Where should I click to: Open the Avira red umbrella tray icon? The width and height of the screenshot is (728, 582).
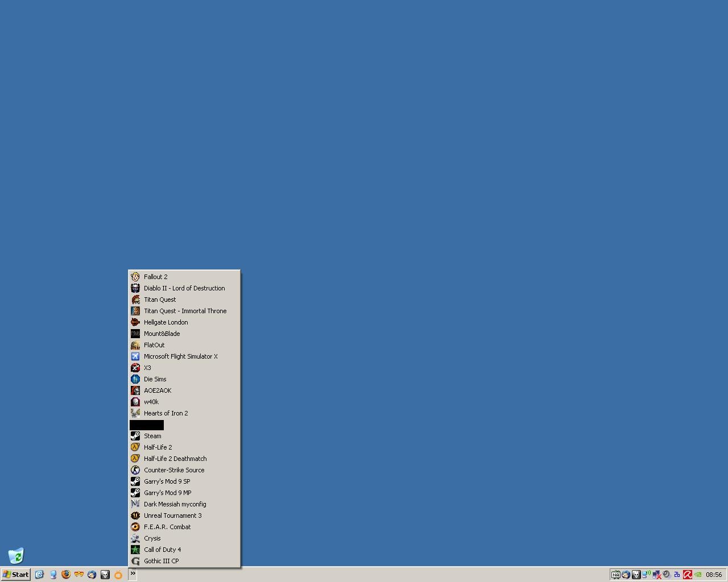coord(687,575)
